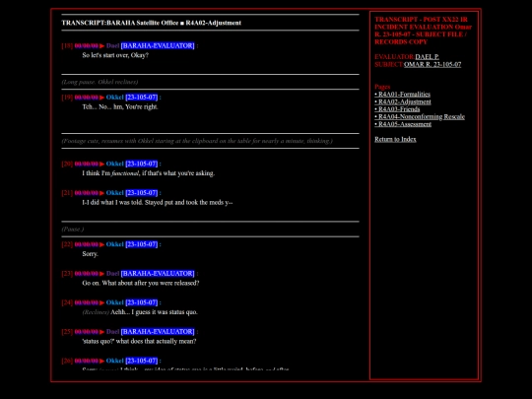Image resolution: width=532 pixels, height=399 pixels.
Task: Click line number [22]
Action: [67, 244]
